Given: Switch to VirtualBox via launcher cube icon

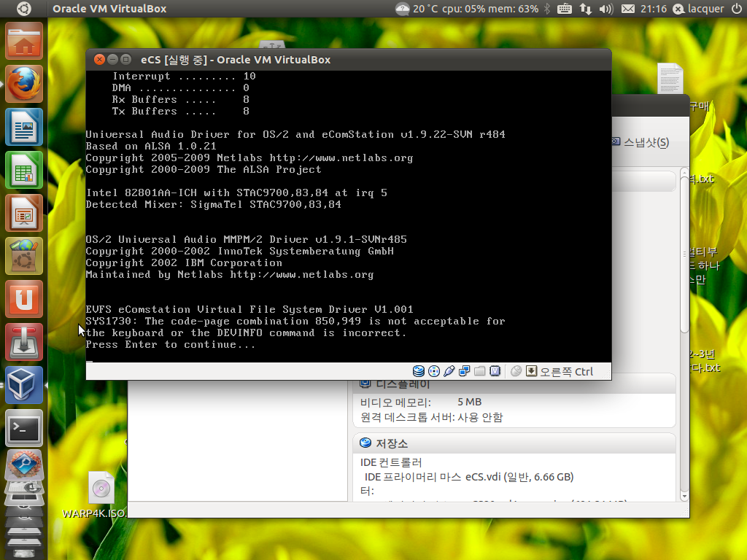Looking at the screenshot, I should point(24,385).
